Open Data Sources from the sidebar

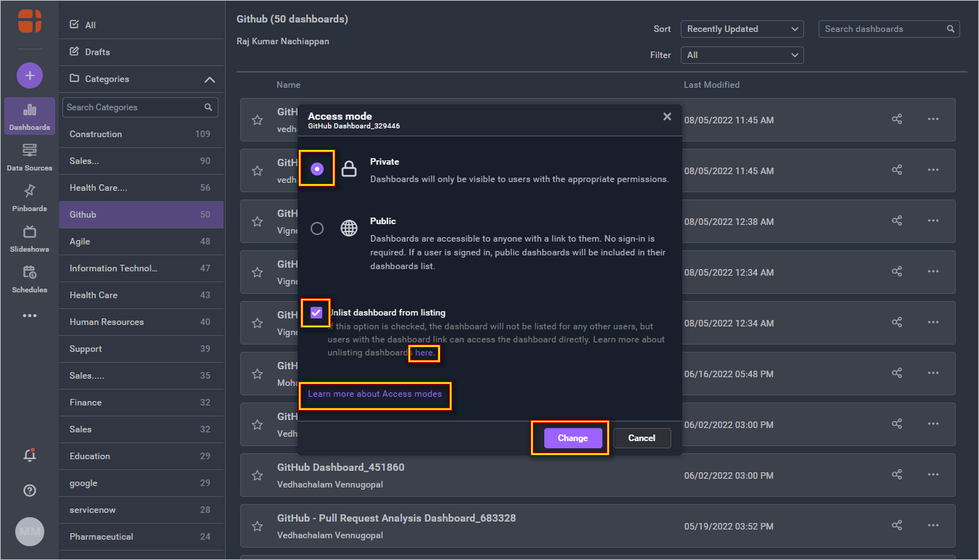(x=29, y=157)
